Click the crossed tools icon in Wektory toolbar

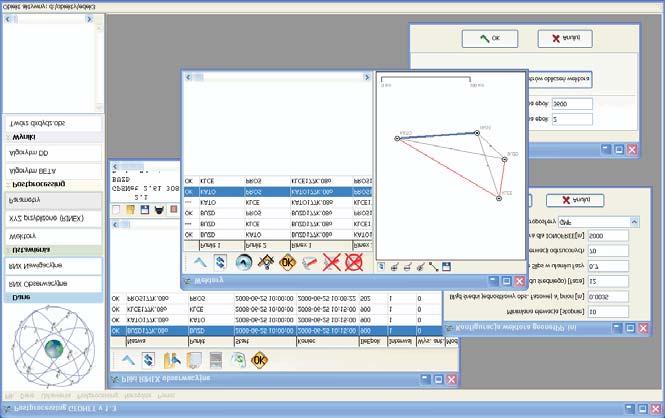(266, 262)
